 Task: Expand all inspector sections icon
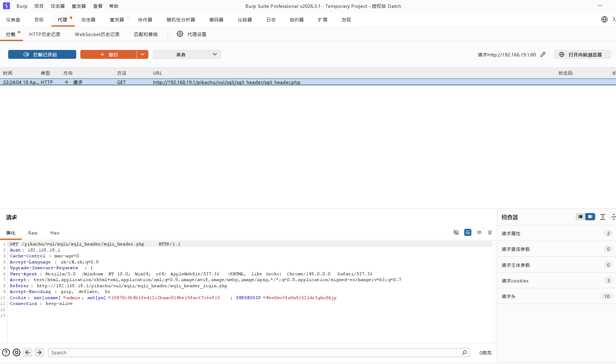click(x=603, y=217)
